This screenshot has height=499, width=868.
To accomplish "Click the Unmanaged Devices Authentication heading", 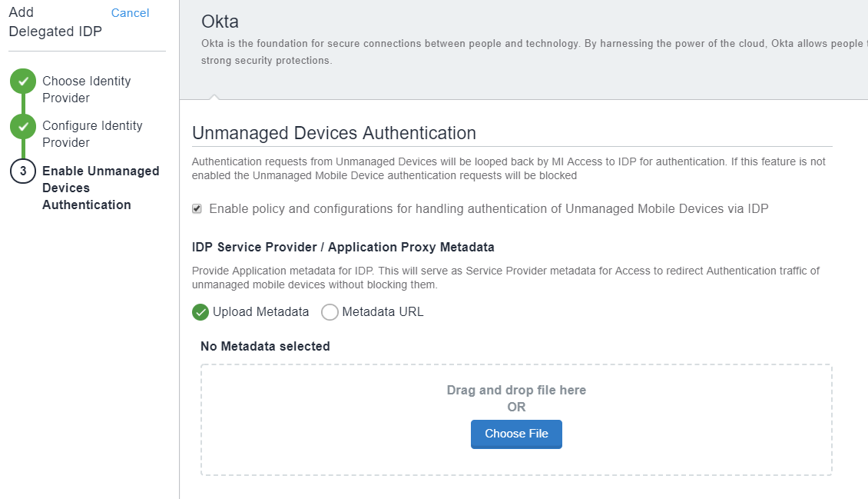I will 334,133.
